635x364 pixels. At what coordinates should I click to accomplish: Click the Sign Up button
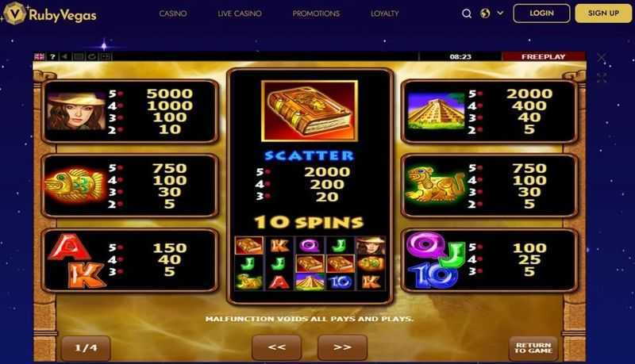click(x=603, y=13)
